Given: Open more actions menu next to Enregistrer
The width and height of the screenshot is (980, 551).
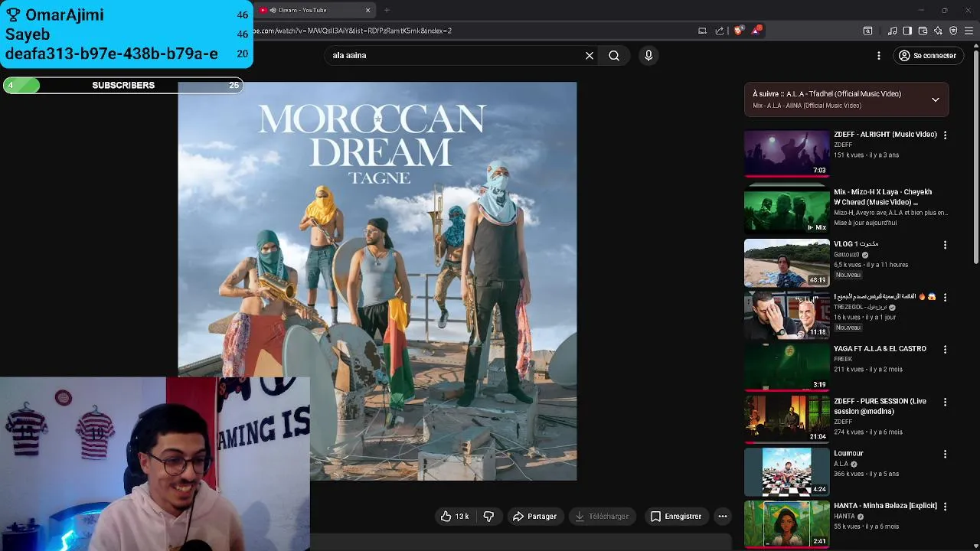Looking at the screenshot, I should coord(722,517).
